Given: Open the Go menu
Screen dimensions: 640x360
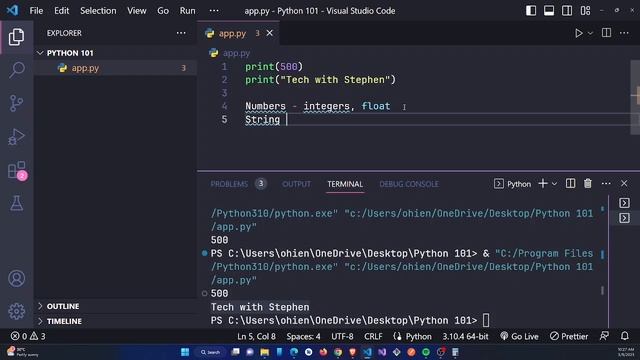Looking at the screenshot, I should [x=163, y=11].
